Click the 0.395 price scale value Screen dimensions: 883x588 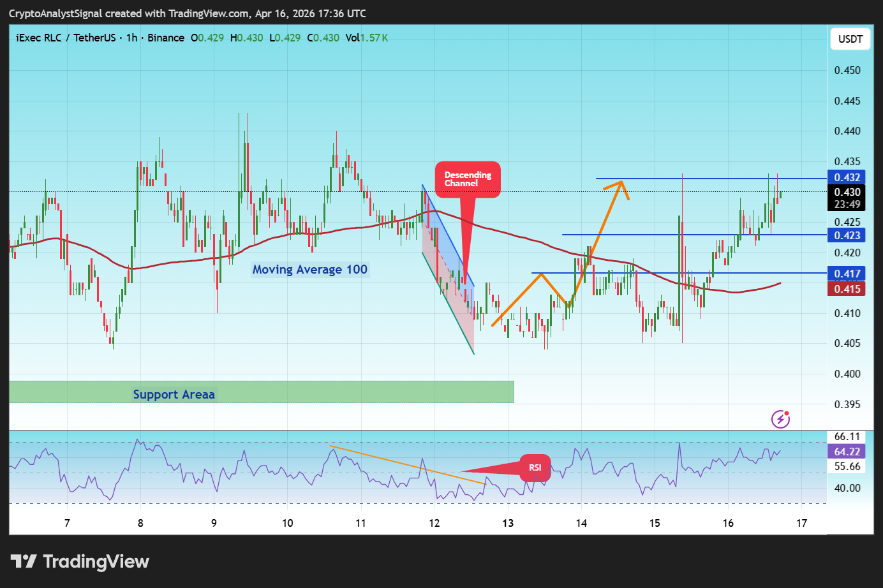pyautogui.click(x=847, y=404)
